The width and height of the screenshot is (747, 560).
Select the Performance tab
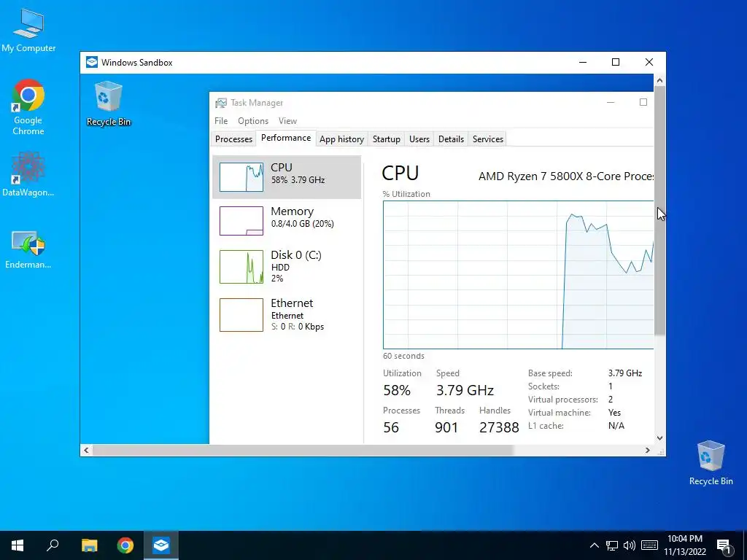click(286, 138)
